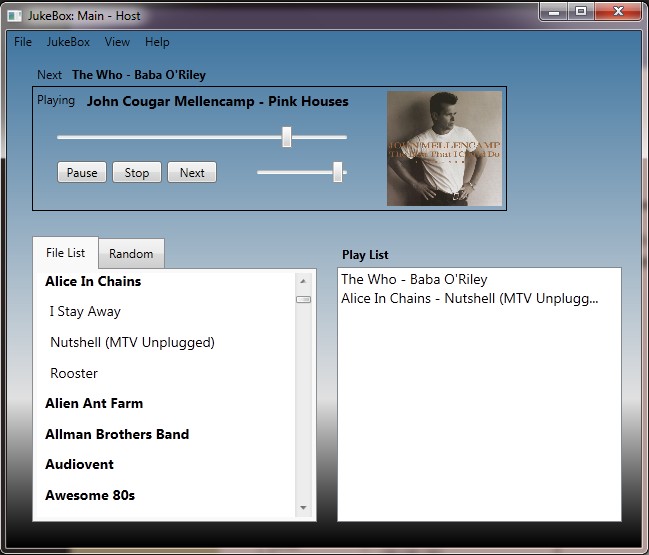Open the View menu

[x=117, y=42]
